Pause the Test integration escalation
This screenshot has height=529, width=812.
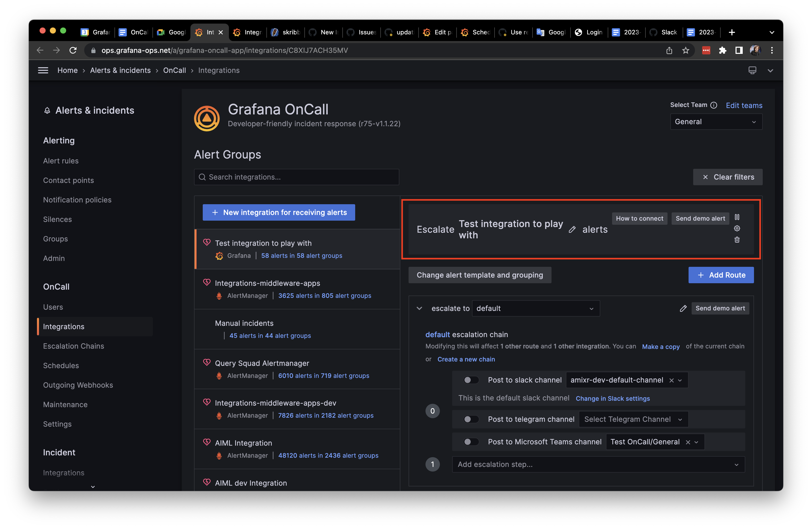coord(737,217)
